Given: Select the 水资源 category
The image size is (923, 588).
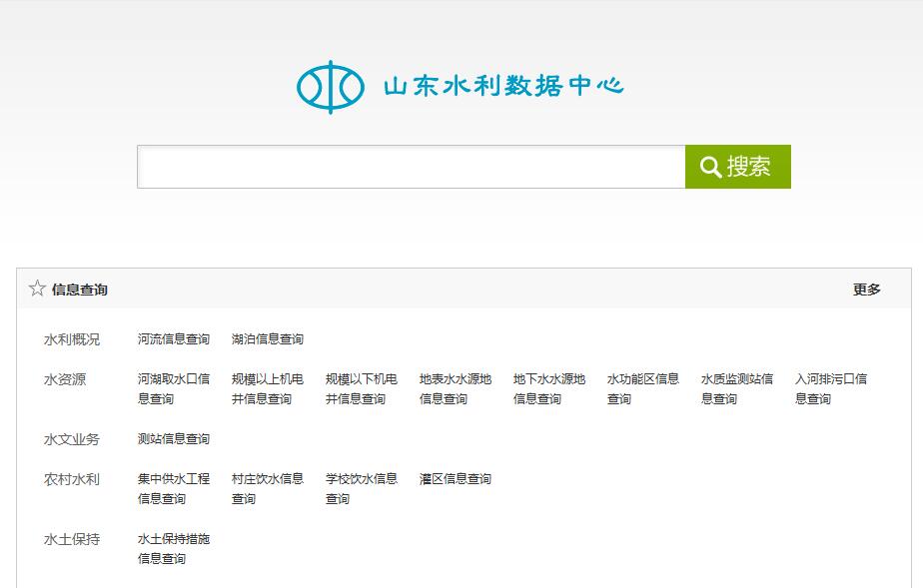Looking at the screenshot, I should point(65,379).
